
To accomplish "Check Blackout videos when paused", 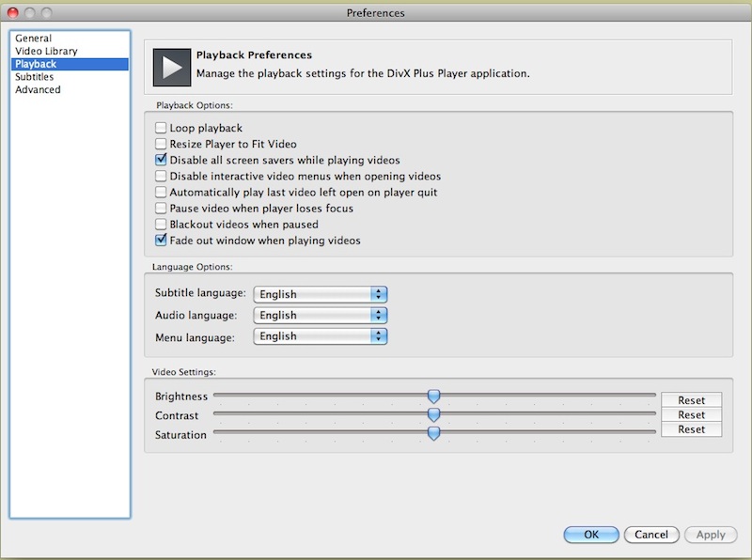I will tap(162, 225).
